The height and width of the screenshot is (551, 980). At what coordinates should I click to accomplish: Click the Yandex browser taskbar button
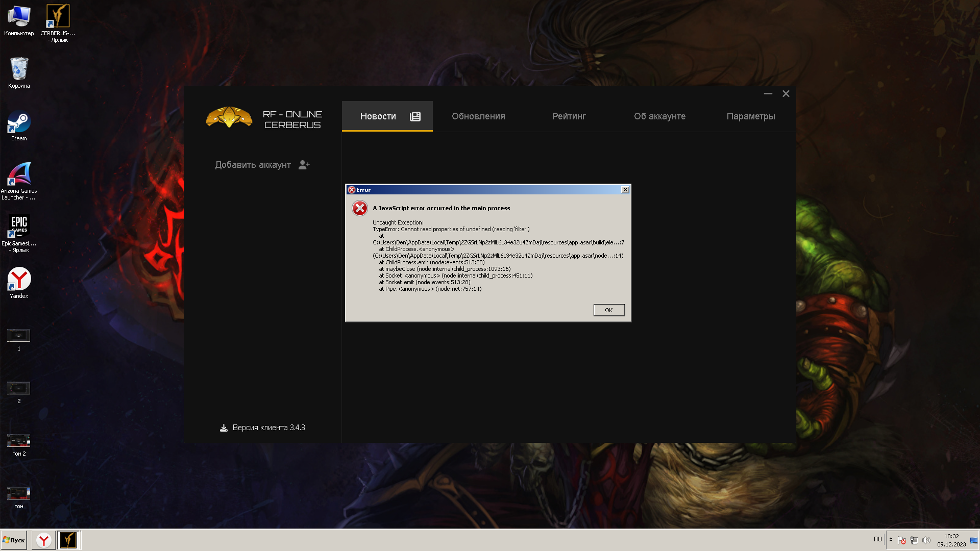click(44, 540)
